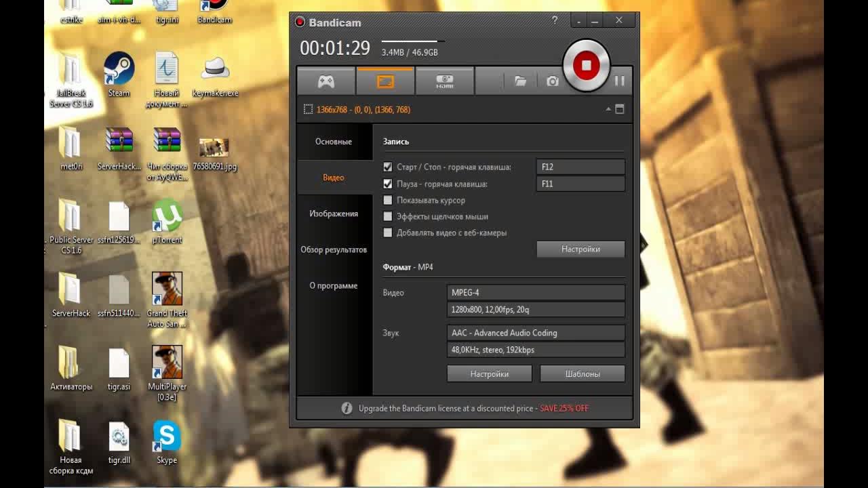The width and height of the screenshot is (868, 488).
Task: Click the 1280x800, 12,00fps, 20q field
Action: point(536,310)
